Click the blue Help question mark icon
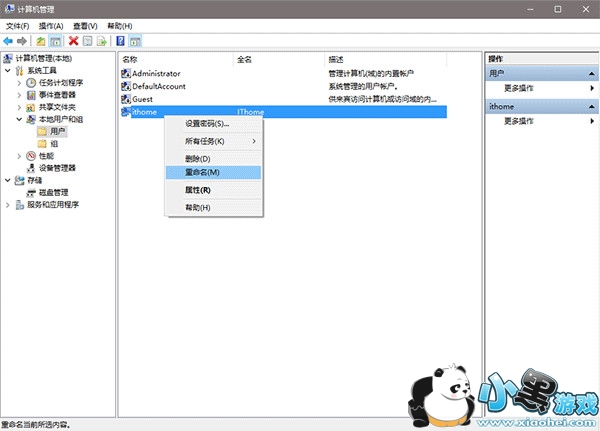The image size is (600, 431). (121, 41)
